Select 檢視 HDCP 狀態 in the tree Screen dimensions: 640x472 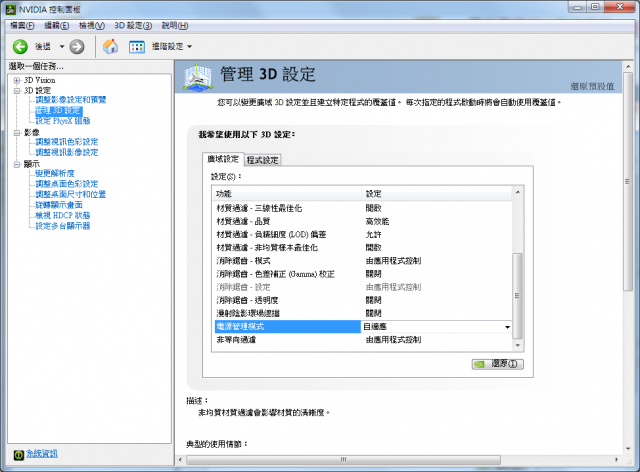coord(63,215)
